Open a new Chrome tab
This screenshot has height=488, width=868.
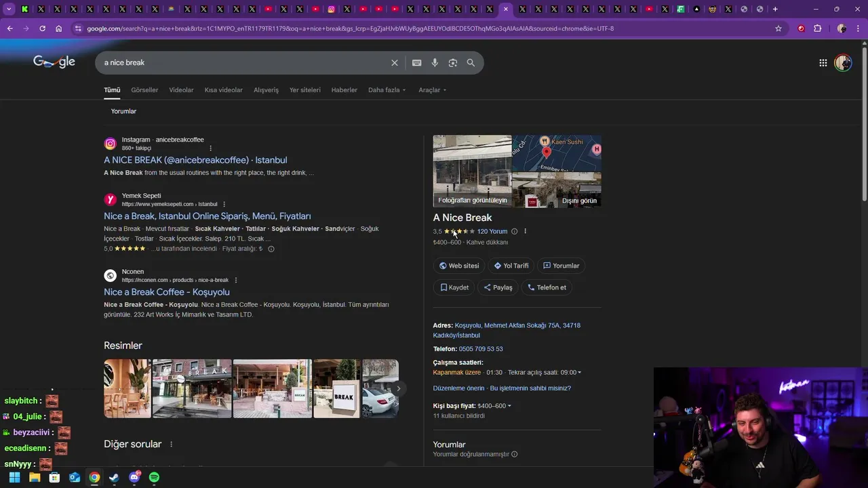pyautogui.click(x=775, y=9)
